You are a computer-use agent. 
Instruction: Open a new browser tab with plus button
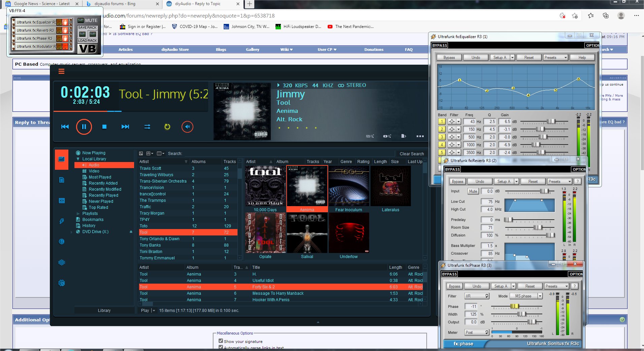250,4
